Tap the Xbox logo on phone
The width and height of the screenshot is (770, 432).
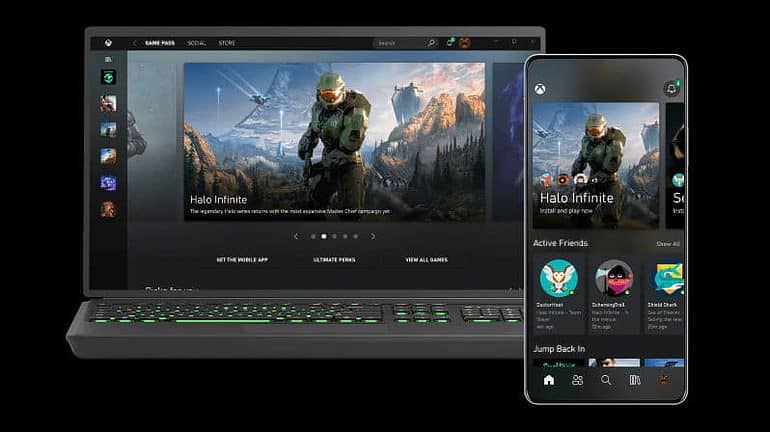pyautogui.click(x=540, y=89)
